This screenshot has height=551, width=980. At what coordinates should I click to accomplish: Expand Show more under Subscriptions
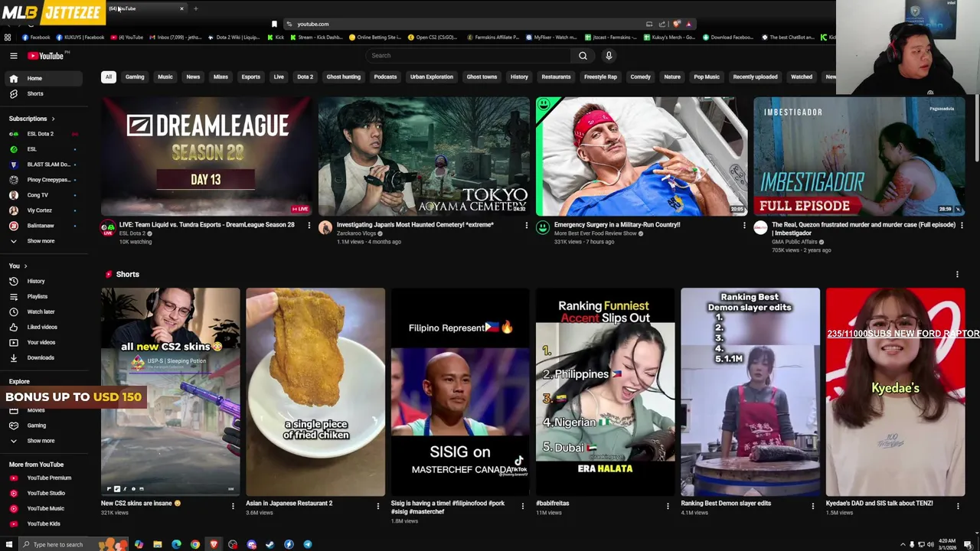(x=43, y=241)
